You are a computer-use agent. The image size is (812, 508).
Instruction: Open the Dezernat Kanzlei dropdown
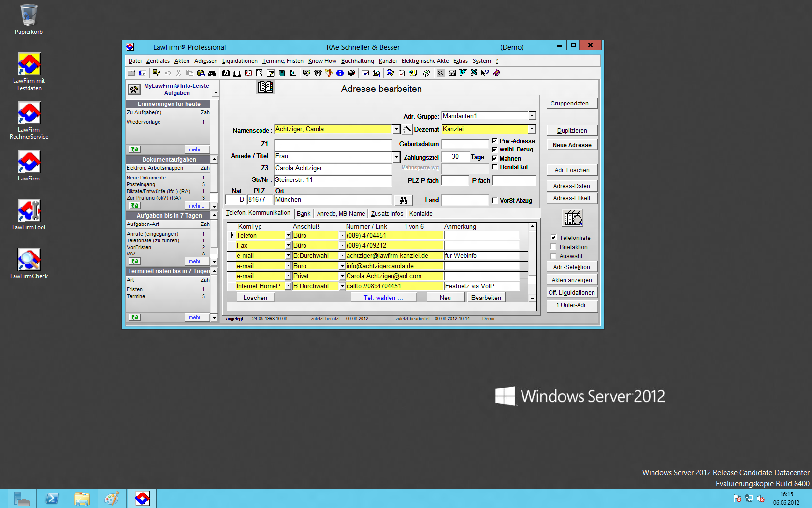pos(532,129)
